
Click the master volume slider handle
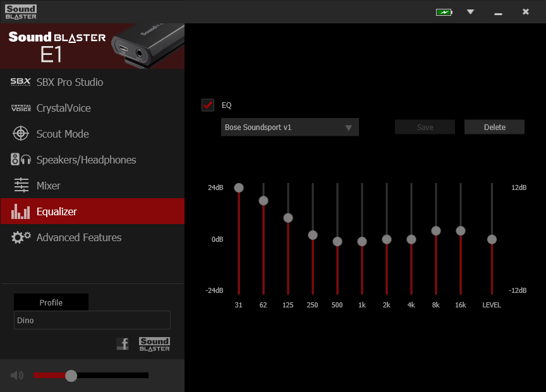click(71, 376)
